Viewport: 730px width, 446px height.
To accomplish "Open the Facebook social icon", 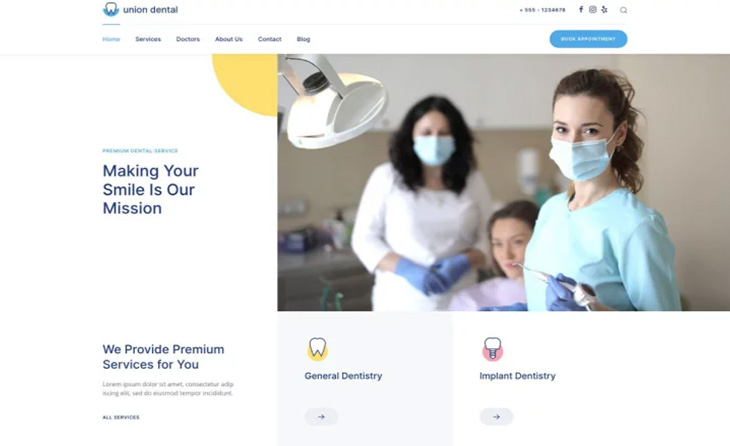I will tap(581, 9).
